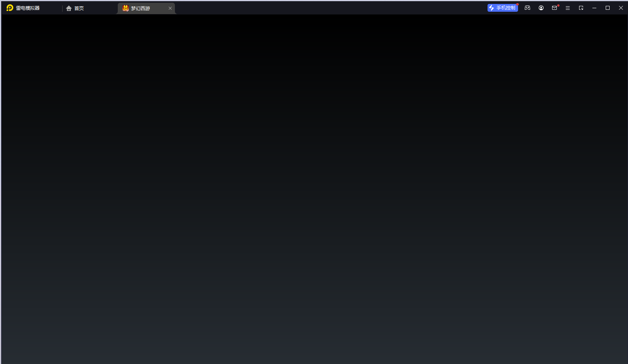This screenshot has width=628, height=364.
Task: Maximize the emulator window
Action: point(608,8)
